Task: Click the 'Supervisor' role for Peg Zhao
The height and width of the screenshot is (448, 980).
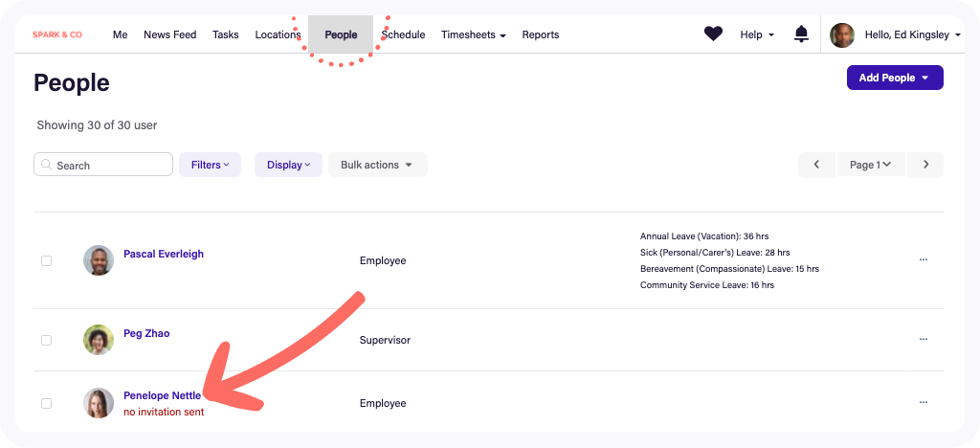Action: tap(385, 341)
